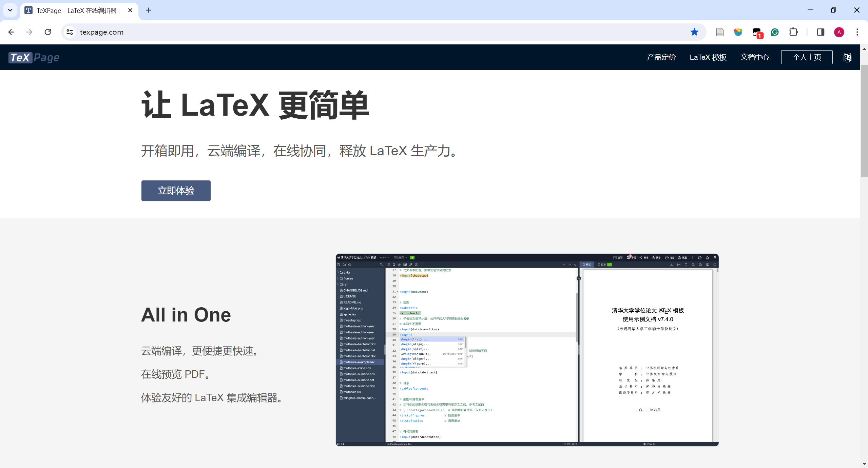
Task: Open a new browser tab
Action: 149,10
